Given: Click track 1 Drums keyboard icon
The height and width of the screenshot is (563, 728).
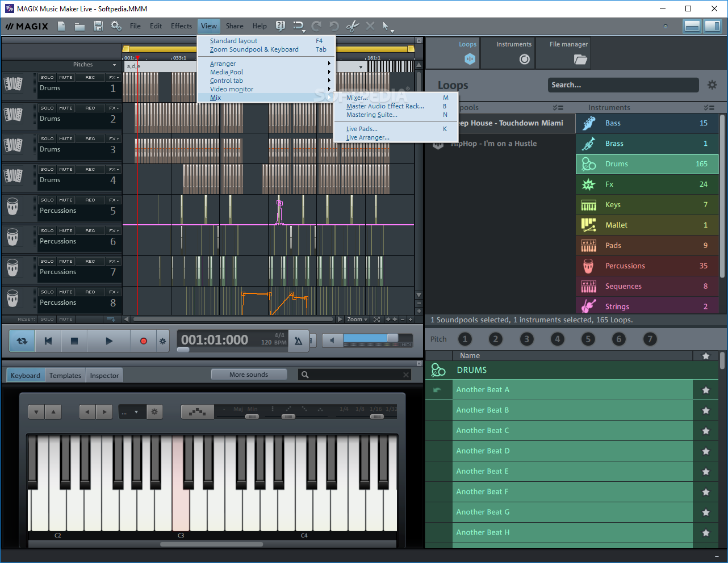Looking at the screenshot, I should click(x=13, y=84).
